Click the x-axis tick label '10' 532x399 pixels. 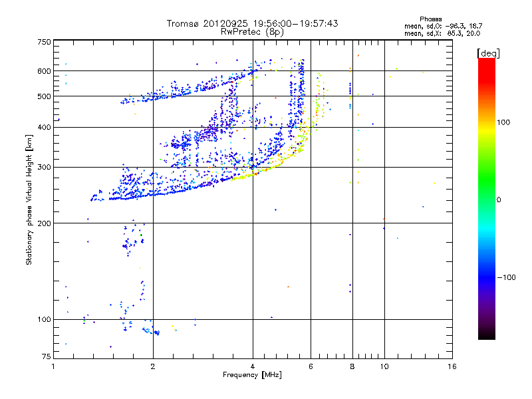(384, 366)
